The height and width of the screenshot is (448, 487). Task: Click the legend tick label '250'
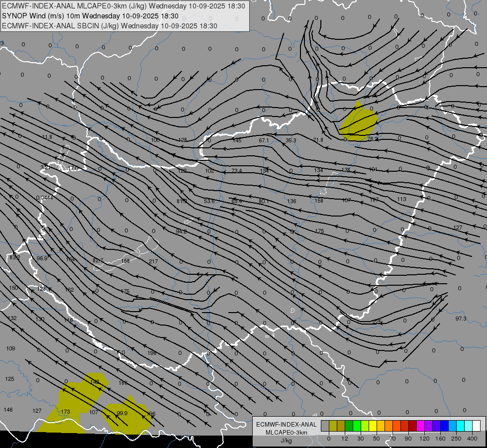click(x=457, y=439)
